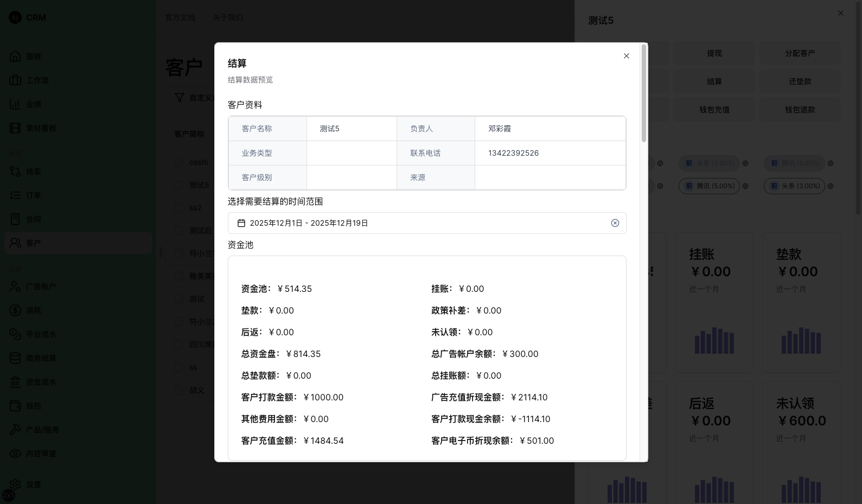Click the 提现 button in side panel
Viewport: 862px width, 504px height.
[714, 53]
